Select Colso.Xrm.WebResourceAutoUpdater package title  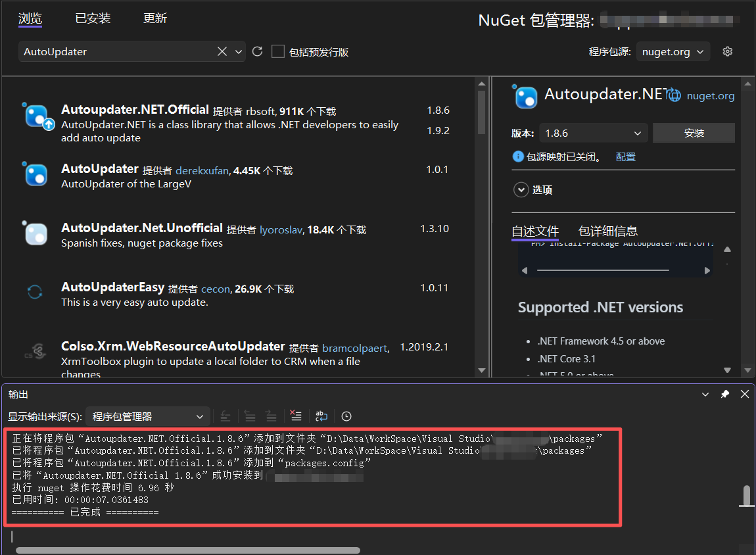[x=173, y=346]
